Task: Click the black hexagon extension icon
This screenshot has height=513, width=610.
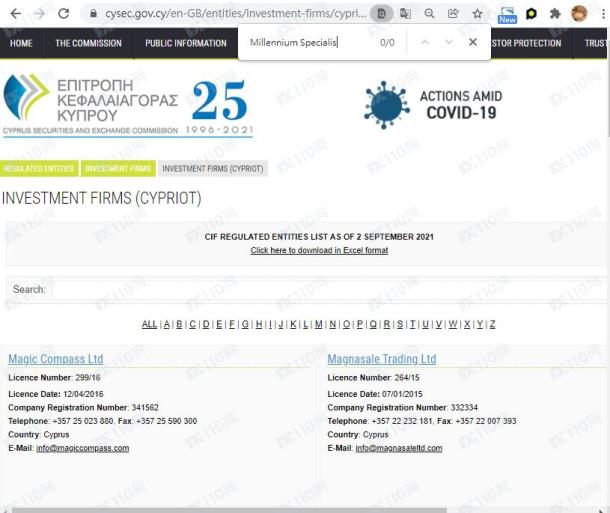Action: [531, 14]
